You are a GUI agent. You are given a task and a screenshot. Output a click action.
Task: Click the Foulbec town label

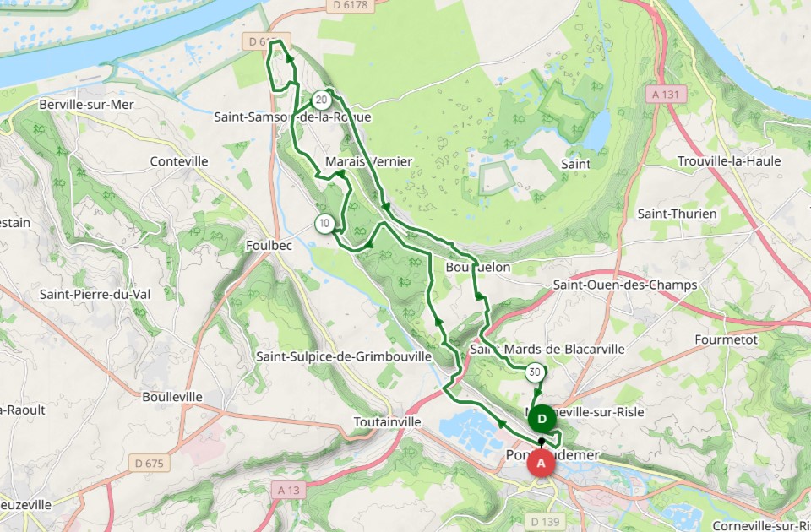(x=269, y=246)
